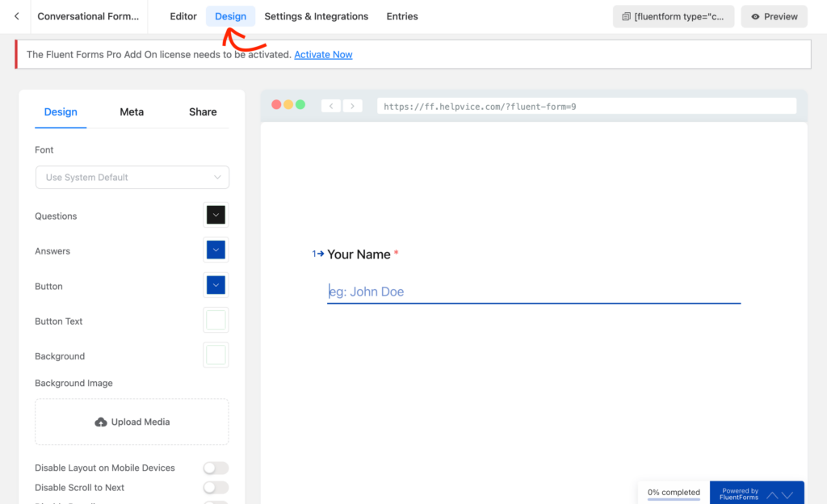
Task: Select the Button Text color swatch
Action: coord(216,320)
